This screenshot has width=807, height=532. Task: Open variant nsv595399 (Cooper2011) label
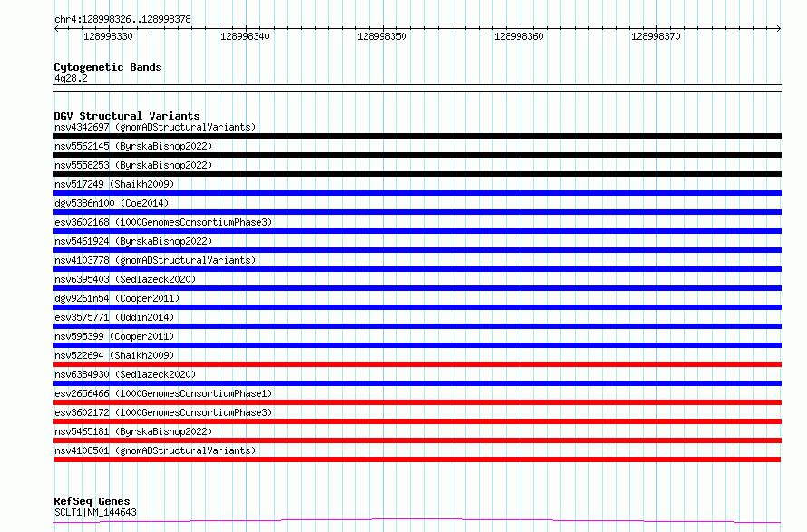click(x=114, y=336)
